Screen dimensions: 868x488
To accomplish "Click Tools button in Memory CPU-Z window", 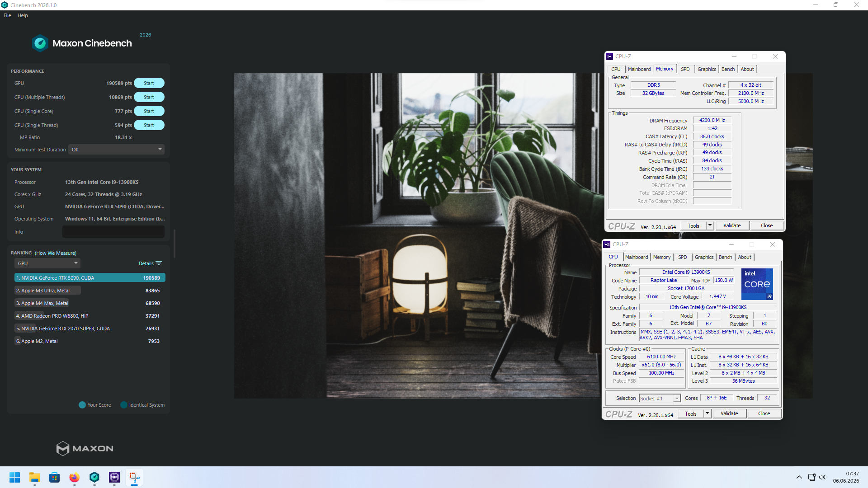I will pyautogui.click(x=693, y=225).
